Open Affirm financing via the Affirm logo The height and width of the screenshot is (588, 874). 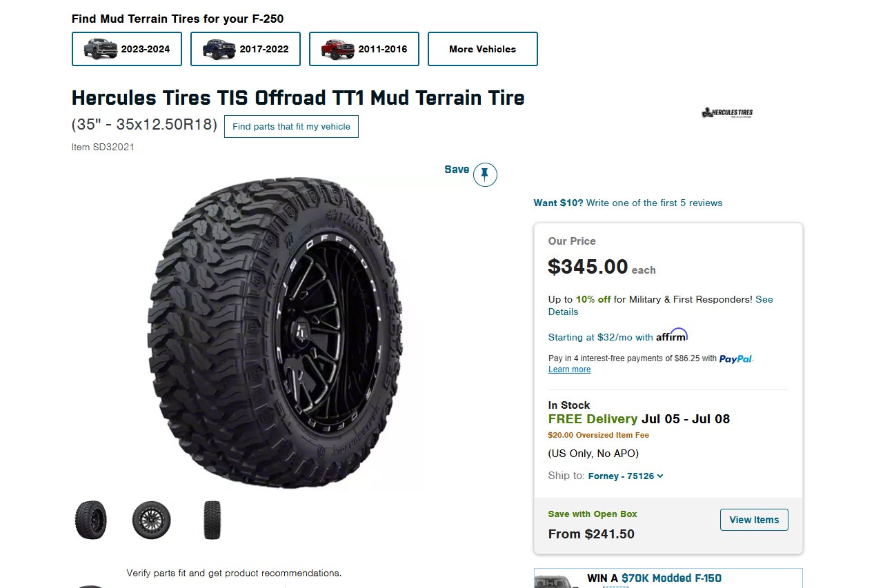tap(672, 335)
